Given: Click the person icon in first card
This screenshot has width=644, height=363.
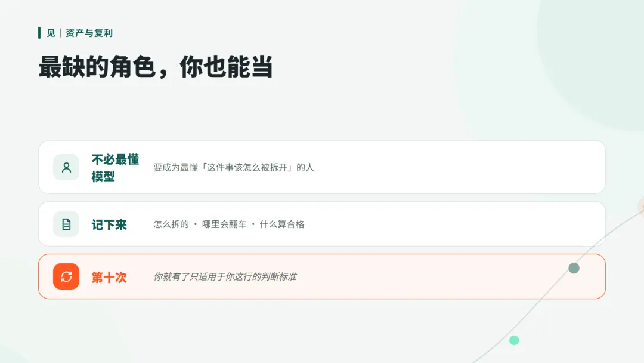Looking at the screenshot, I should (x=66, y=167).
